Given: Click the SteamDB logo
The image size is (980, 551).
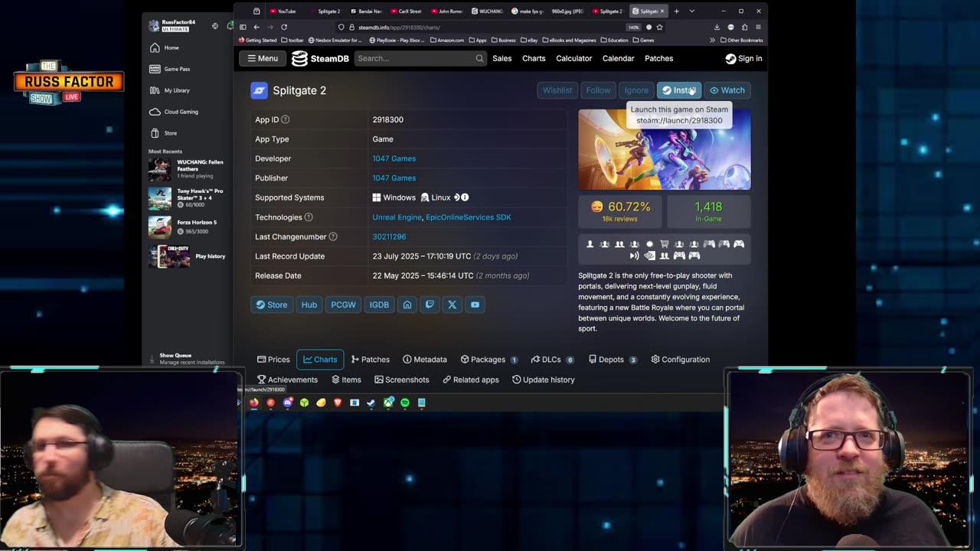Looking at the screenshot, I should (x=320, y=58).
